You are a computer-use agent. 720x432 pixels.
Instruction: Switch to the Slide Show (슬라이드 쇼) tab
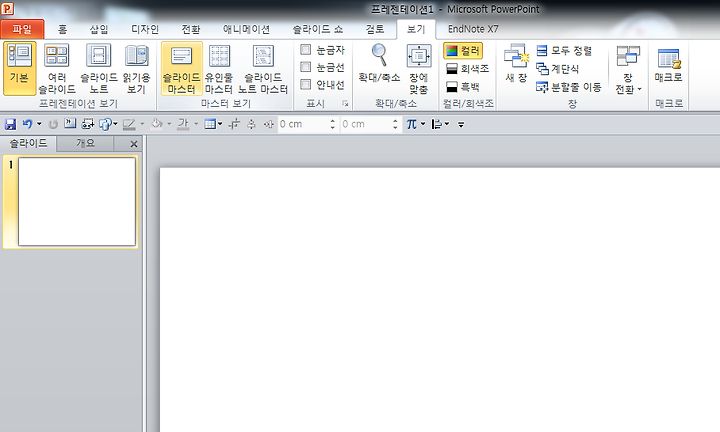click(318, 29)
